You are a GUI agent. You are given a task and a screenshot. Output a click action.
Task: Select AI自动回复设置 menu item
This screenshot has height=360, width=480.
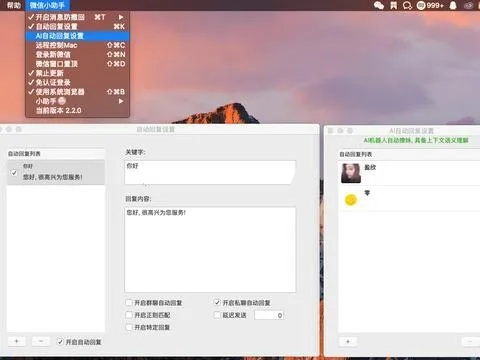point(77,36)
